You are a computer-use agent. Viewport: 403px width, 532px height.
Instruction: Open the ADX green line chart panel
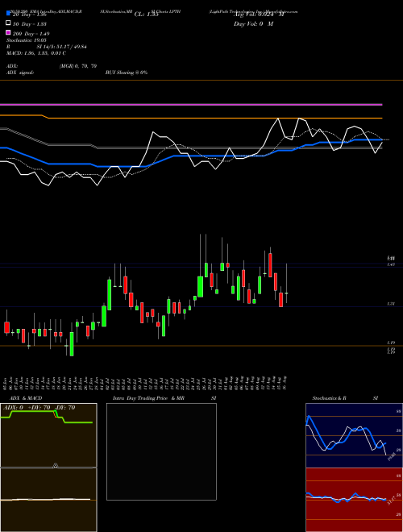click(48, 435)
